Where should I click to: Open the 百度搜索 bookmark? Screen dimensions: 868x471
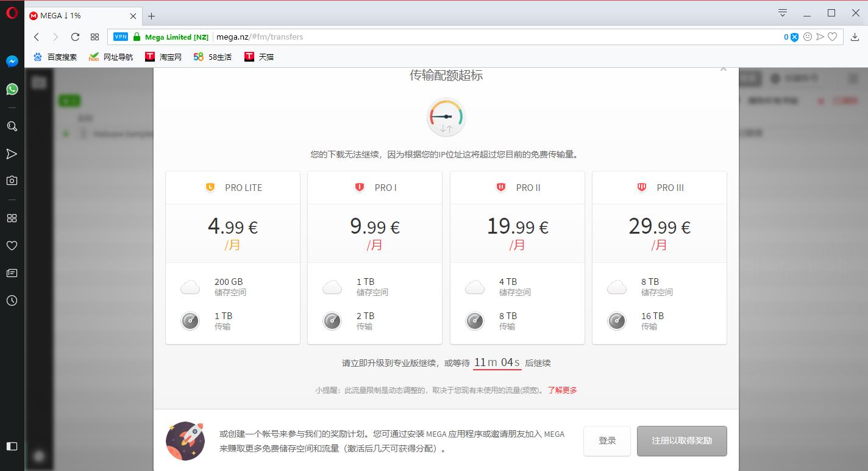tap(55, 57)
